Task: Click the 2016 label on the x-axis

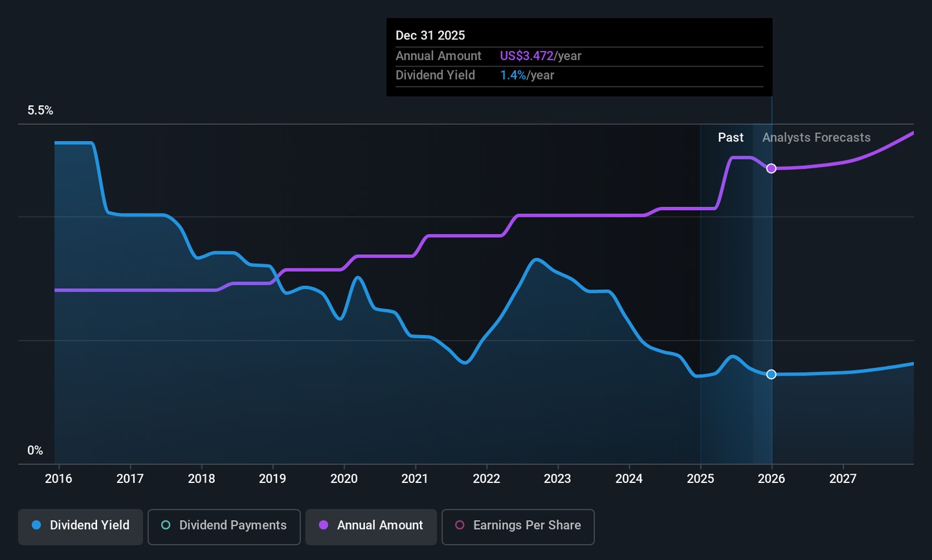Action: coord(58,479)
